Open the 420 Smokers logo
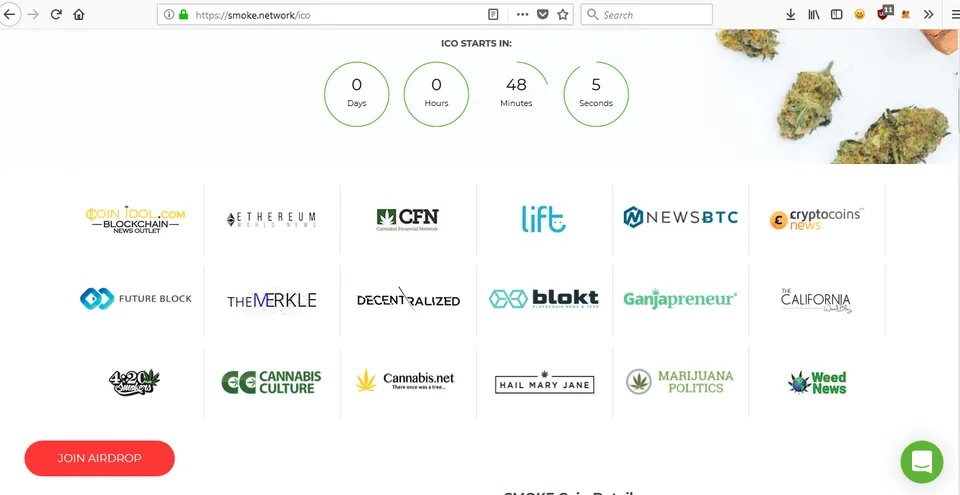Image resolution: width=960 pixels, height=495 pixels. [x=134, y=382]
